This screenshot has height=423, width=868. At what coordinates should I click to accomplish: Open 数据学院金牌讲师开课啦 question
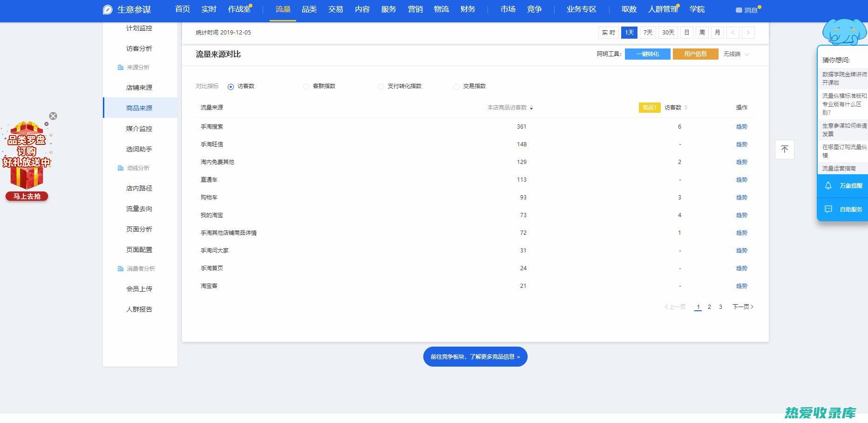(844, 78)
